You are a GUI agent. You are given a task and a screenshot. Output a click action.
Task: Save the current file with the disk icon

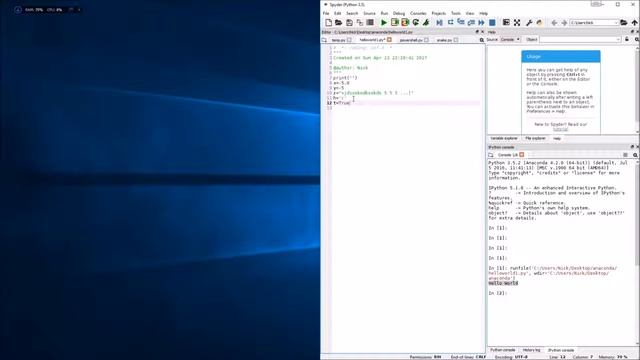[x=349, y=23]
